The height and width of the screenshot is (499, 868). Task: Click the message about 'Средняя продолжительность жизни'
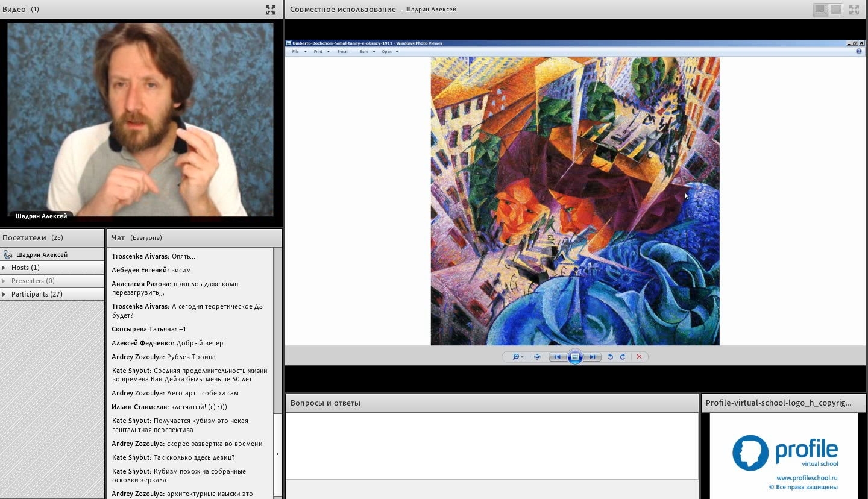(x=190, y=375)
